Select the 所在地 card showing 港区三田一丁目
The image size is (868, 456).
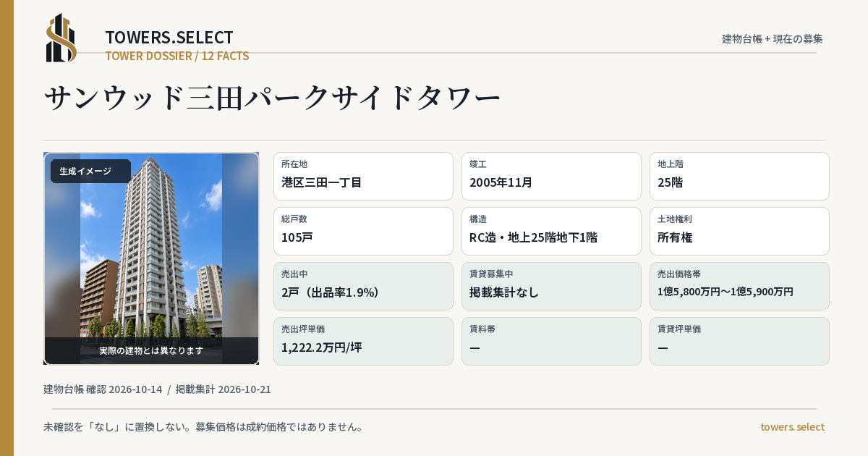363,176
